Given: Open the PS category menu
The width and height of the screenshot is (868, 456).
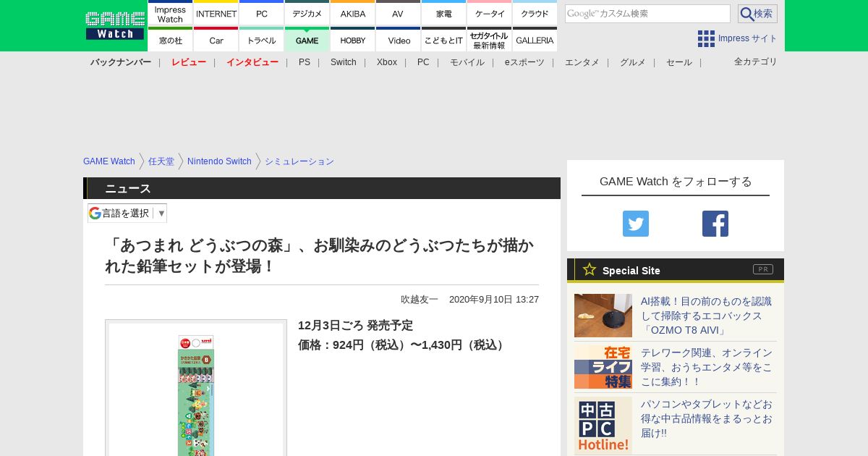Looking at the screenshot, I should 305,62.
